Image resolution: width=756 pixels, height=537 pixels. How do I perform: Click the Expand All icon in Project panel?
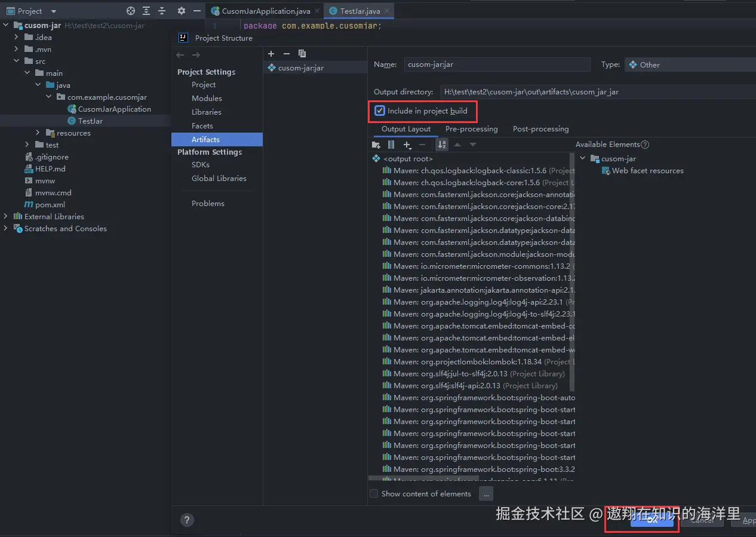click(x=146, y=11)
